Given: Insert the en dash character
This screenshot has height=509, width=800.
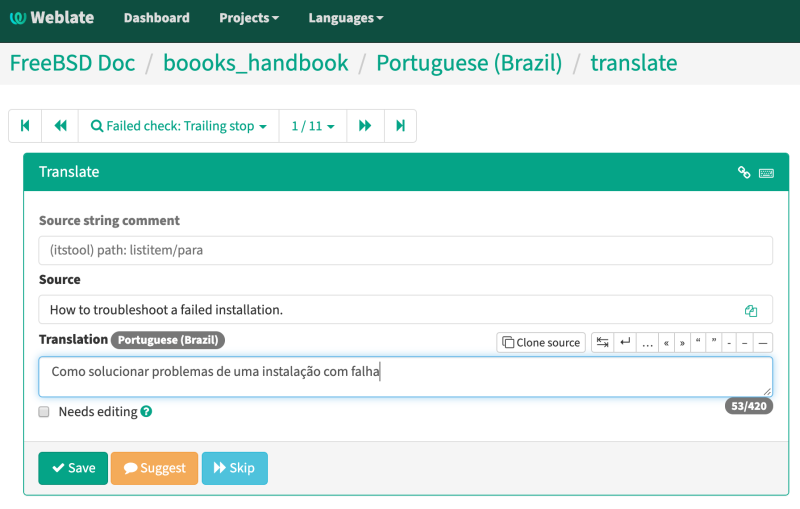Looking at the screenshot, I should [744, 343].
